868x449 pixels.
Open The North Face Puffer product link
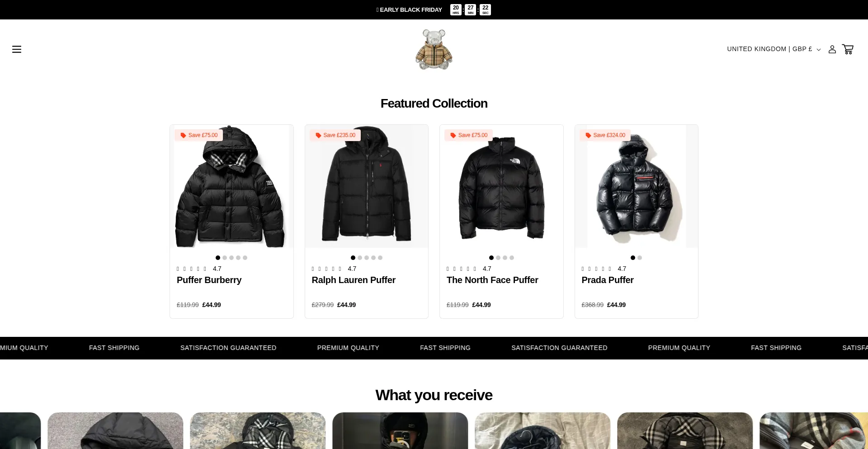tap(492, 280)
